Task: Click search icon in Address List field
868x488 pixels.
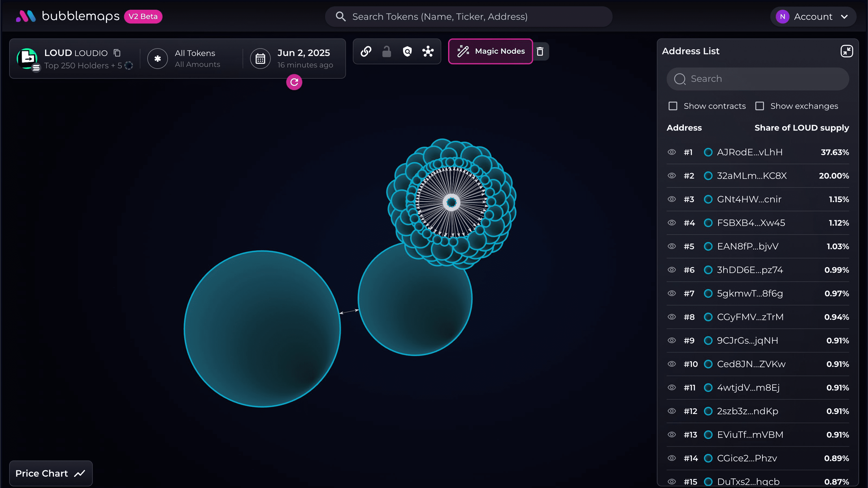Action: pyautogui.click(x=680, y=79)
